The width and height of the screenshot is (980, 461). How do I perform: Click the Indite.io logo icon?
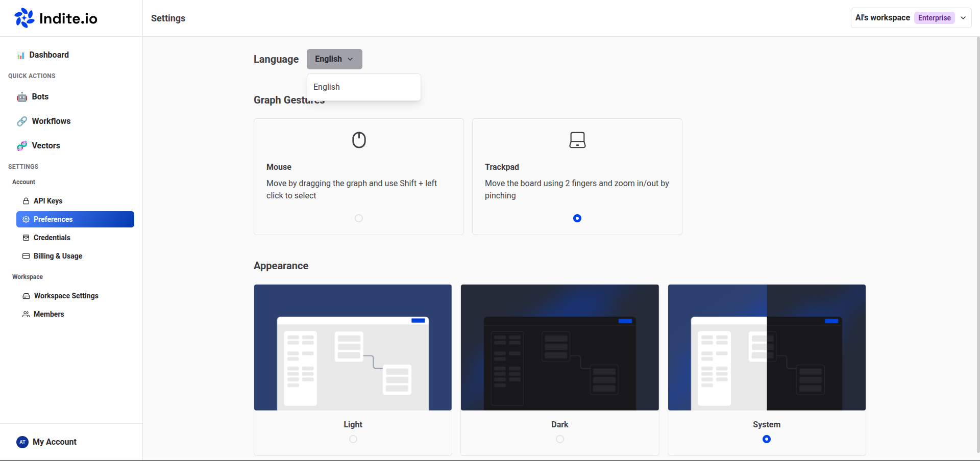click(x=24, y=18)
